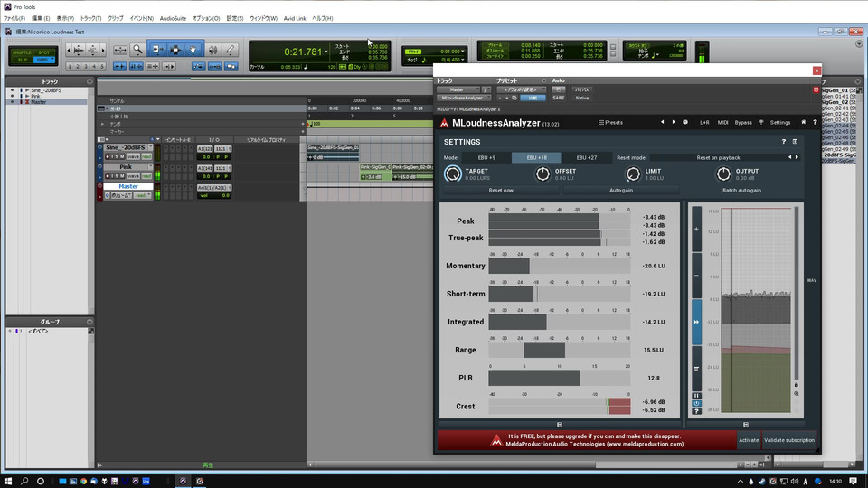Screen dimensions: 868x488
Task: Select EBU +9 mode
Action: point(486,157)
